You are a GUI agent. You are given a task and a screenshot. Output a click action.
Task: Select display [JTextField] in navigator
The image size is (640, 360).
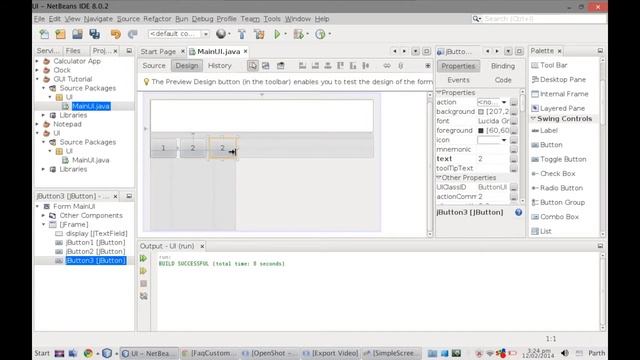(96, 233)
